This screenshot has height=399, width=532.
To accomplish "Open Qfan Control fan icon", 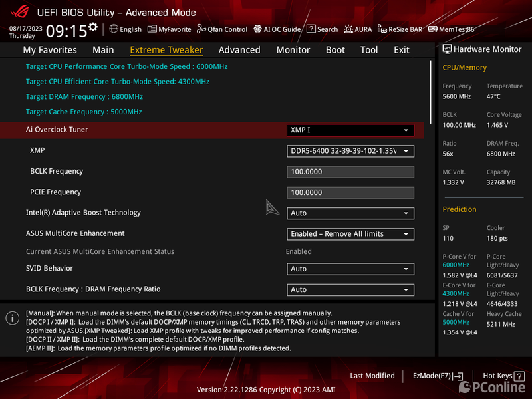I will point(201,29).
